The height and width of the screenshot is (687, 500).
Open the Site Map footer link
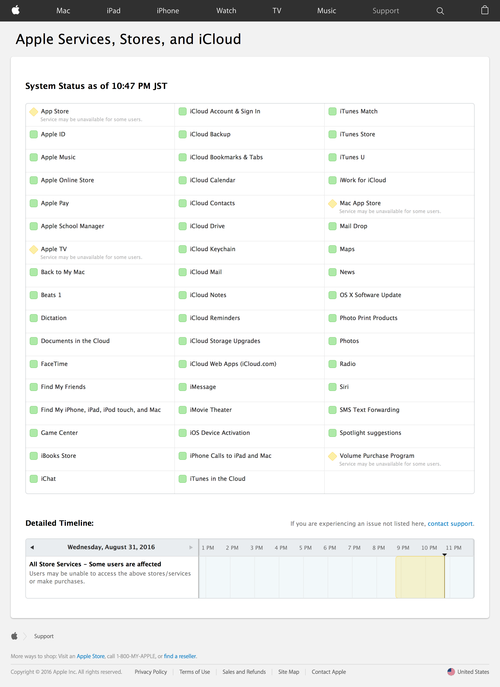click(289, 672)
